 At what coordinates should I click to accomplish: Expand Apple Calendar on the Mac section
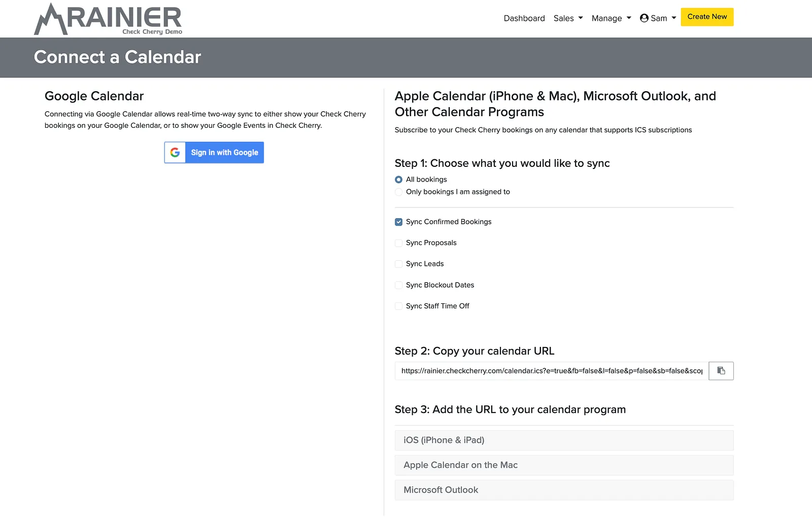point(564,465)
